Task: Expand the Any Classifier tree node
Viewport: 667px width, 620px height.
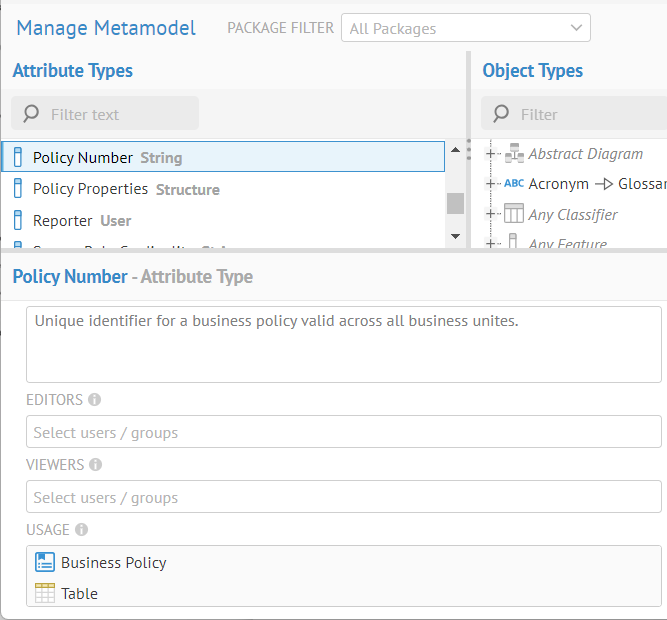Action: click(491, 214)
